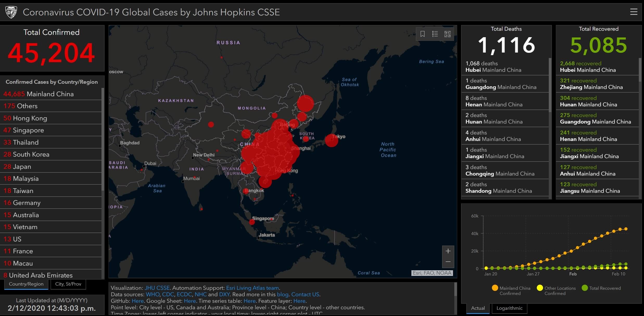Open the bookmarks icon on the map
This screenshot has width=644, height=316.
(x=423, y=34)
